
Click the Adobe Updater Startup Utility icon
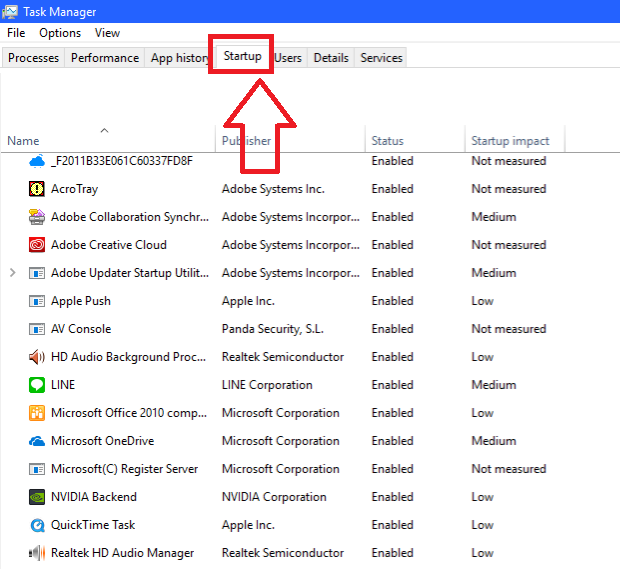pos(37,273)
